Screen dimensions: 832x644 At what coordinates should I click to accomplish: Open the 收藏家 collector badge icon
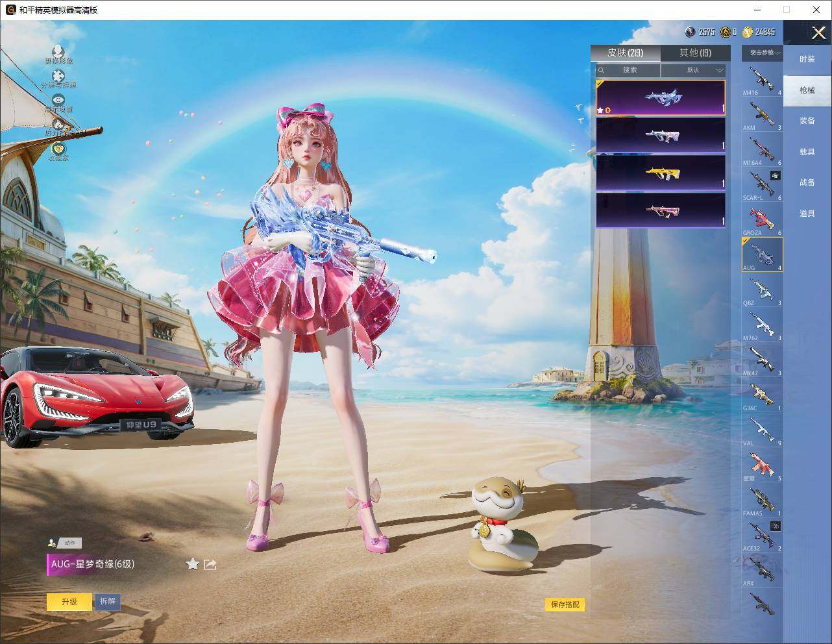pos(58,151)
